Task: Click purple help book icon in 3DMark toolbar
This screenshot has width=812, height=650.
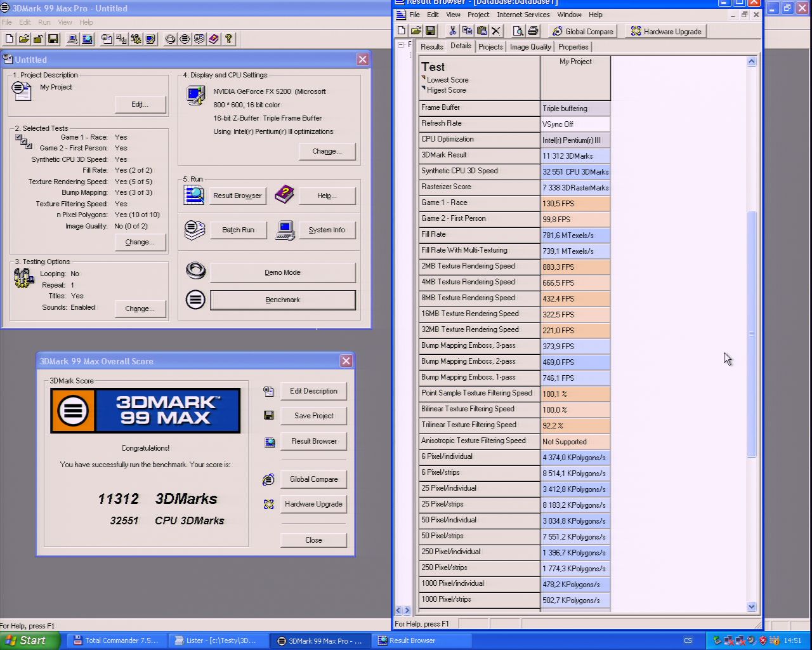Action: pyautogui.click(x=214, y=39)
